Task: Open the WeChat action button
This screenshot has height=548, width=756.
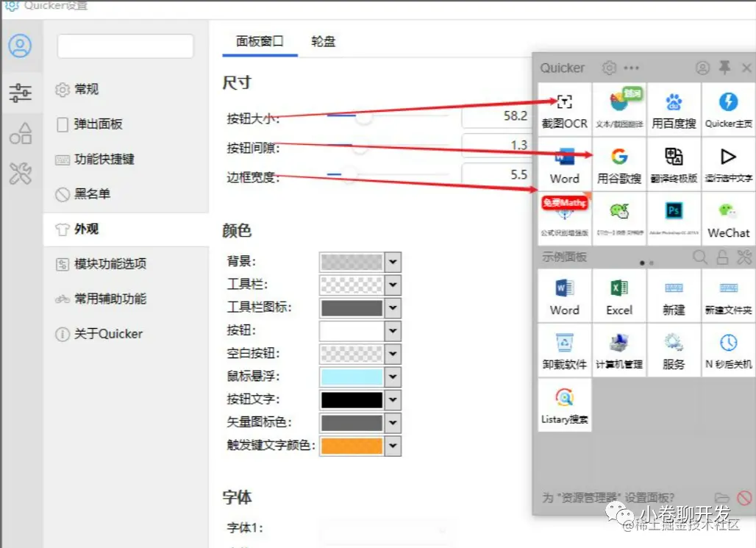Action: pyautogui.click(x=728, y=218)
